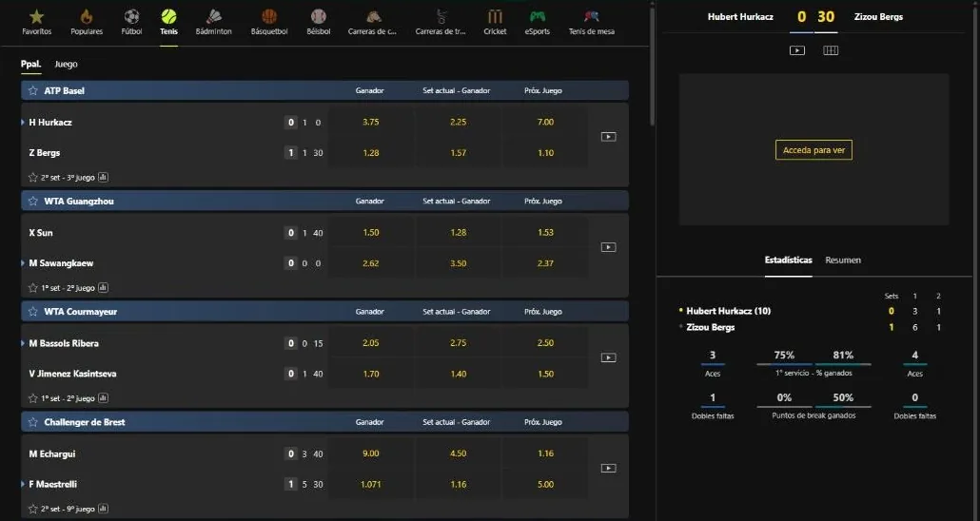
Task: Favorite the Sun vs Sawangkaew match
Action: pyautogui.click(x=33, y=288)
